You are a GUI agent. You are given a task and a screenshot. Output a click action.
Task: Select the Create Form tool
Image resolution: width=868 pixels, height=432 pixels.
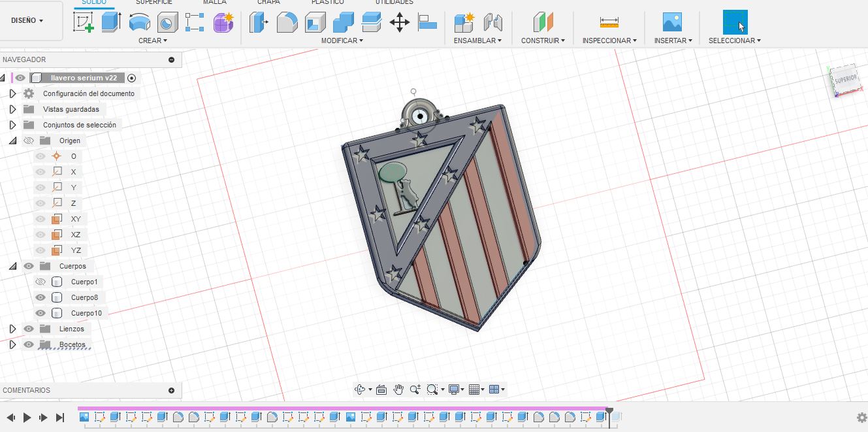[x=224, y=23]
